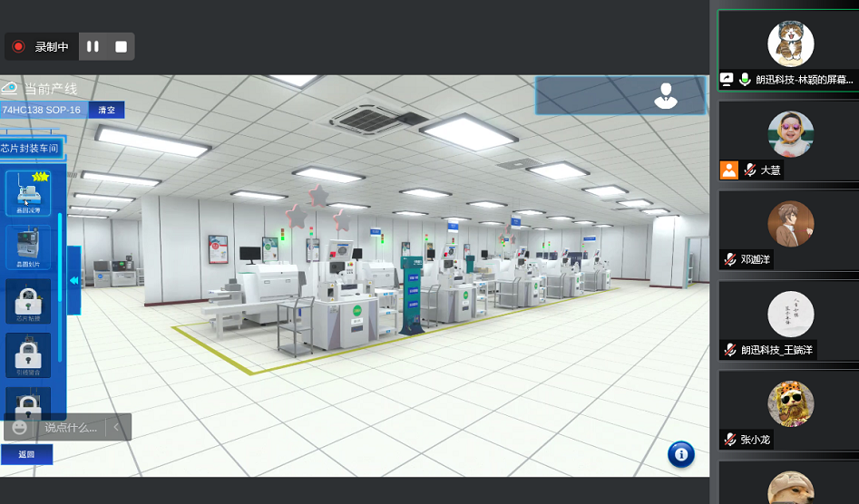Click the muted microphone icon for 邓遞洋
This screenshot has width=859, height=504.
coord(729,259)
